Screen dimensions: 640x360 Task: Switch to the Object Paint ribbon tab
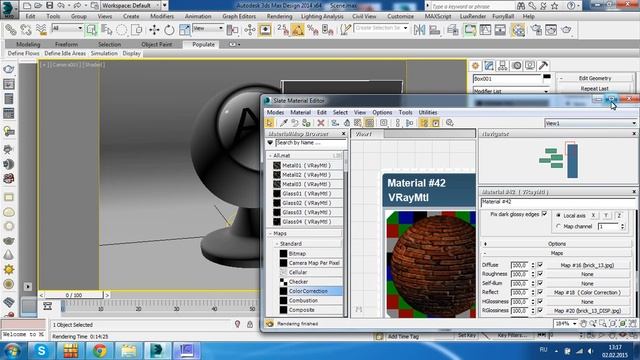[157, 44]
